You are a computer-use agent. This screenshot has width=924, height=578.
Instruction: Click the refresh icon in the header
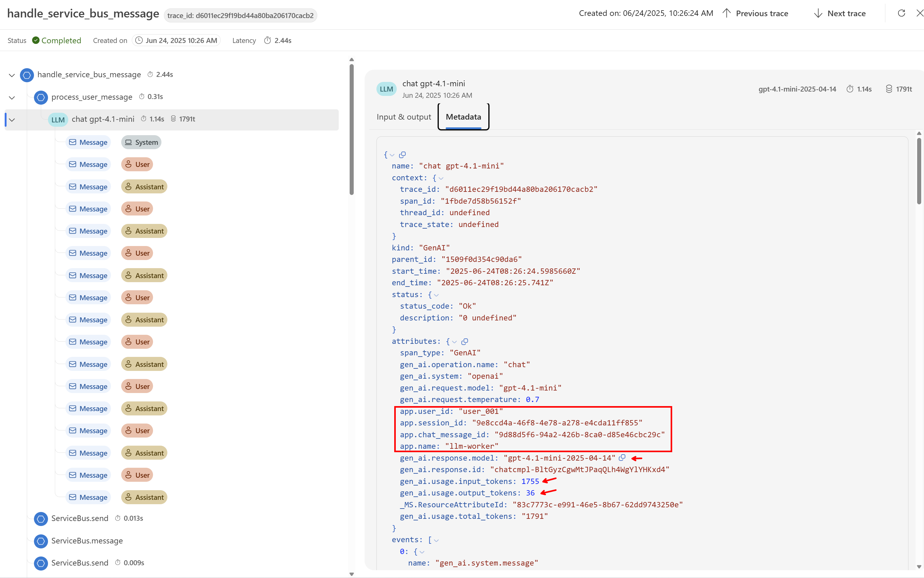click(902, 13)
